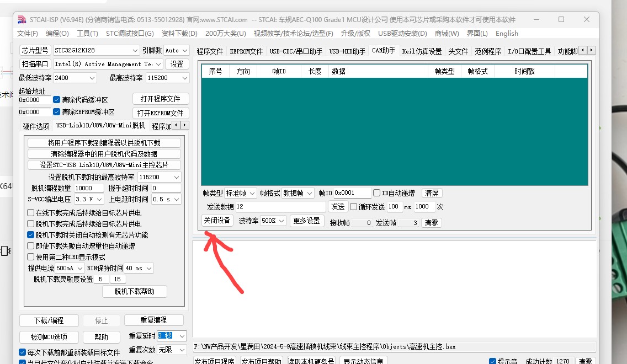This screenshot has width=627, height=364.
Task: Open the CAN baud rate 500K dropdown
Action: pyautogui.click(x=273, y=221)
